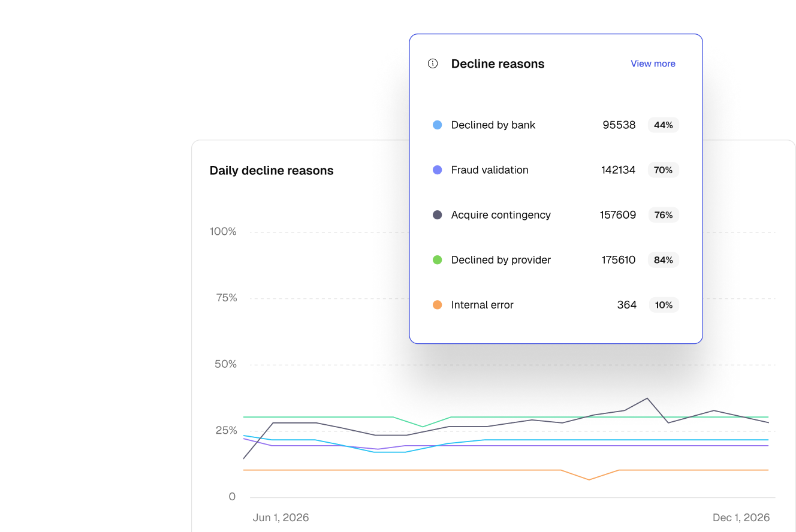Viewport: 796px width, 532px height.
Task: Select the Declined by bank label
Action: [493, 125]
